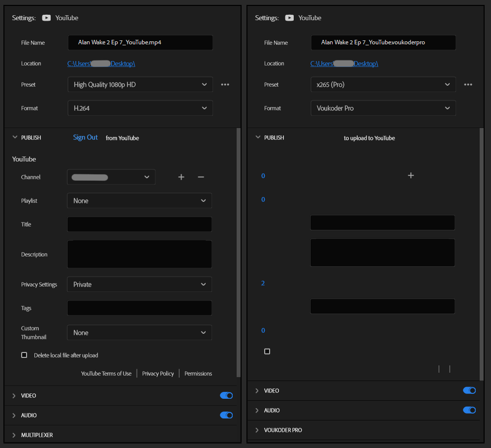This screenshot has height=448, width=491.
Task: Remove the channel using the minus icon
Action: (201, 177)
